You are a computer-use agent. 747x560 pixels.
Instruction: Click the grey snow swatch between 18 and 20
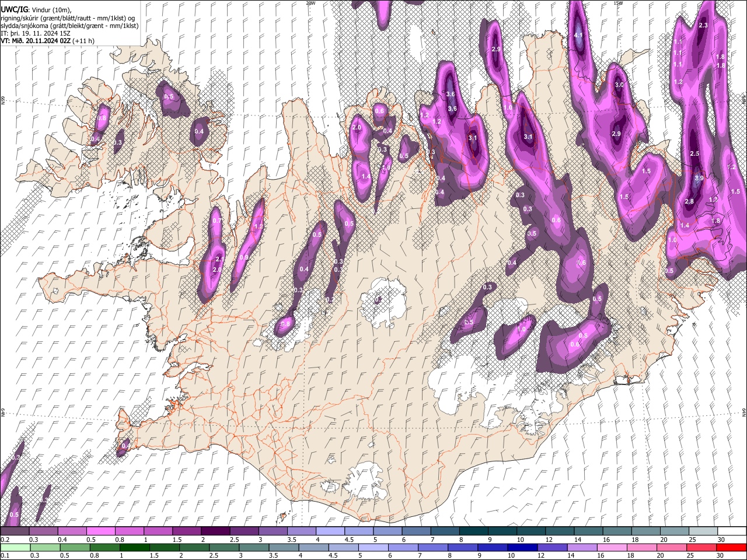(645, 531)
